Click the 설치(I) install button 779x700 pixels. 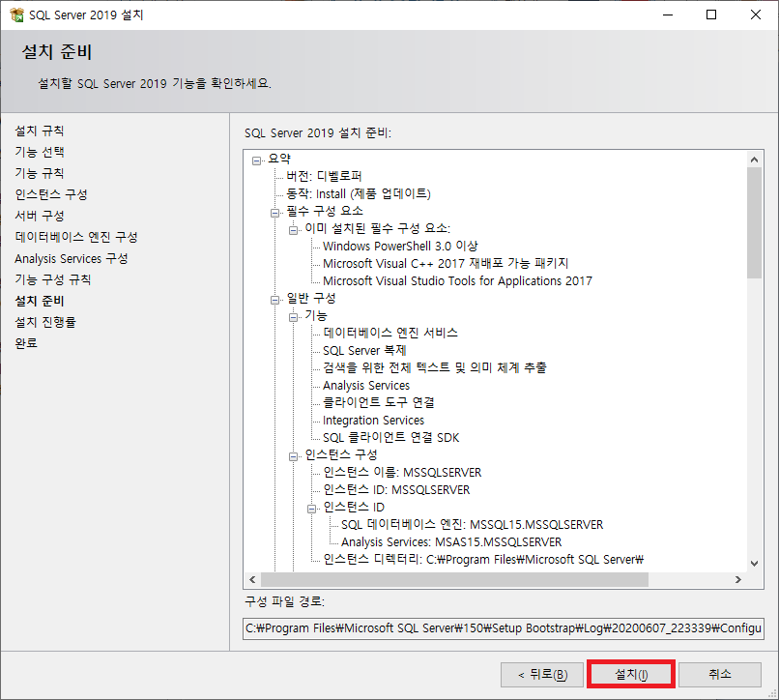[x=631, y=674]
